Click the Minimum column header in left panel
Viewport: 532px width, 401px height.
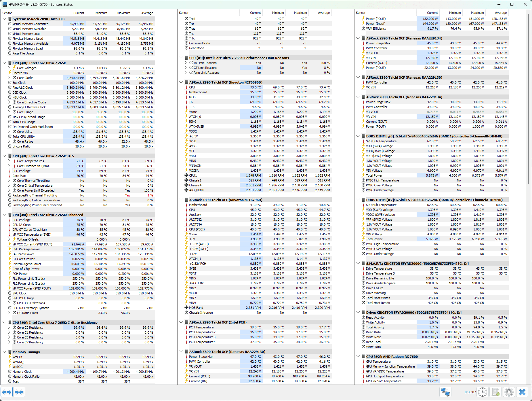click(97, 13)
